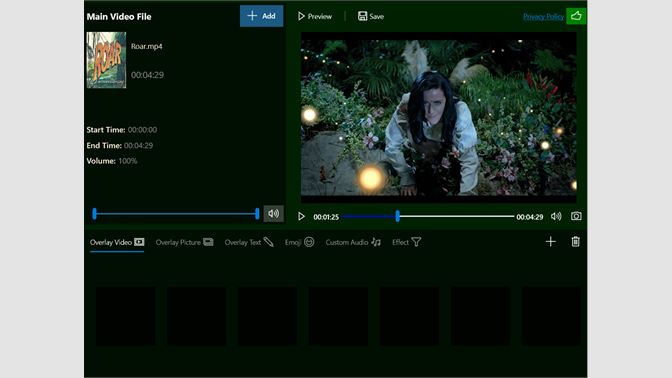Save the video project
This screenshot has height=378, width=672.
click(371, 16)
